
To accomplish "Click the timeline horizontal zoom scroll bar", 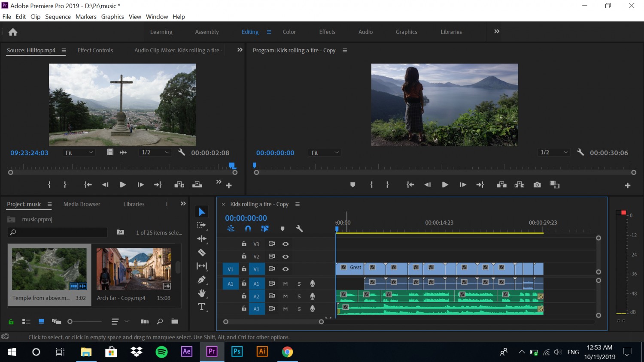I will point(273,322).
